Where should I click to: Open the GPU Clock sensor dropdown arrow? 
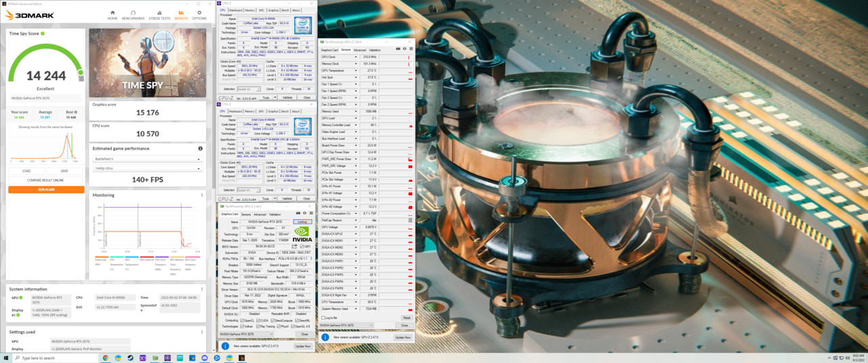pyautogui.click(x=356, y=57)
